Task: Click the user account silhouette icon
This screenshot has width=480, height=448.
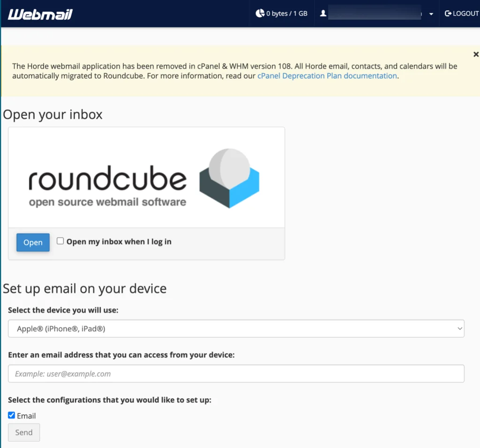Action: [323, 14]
